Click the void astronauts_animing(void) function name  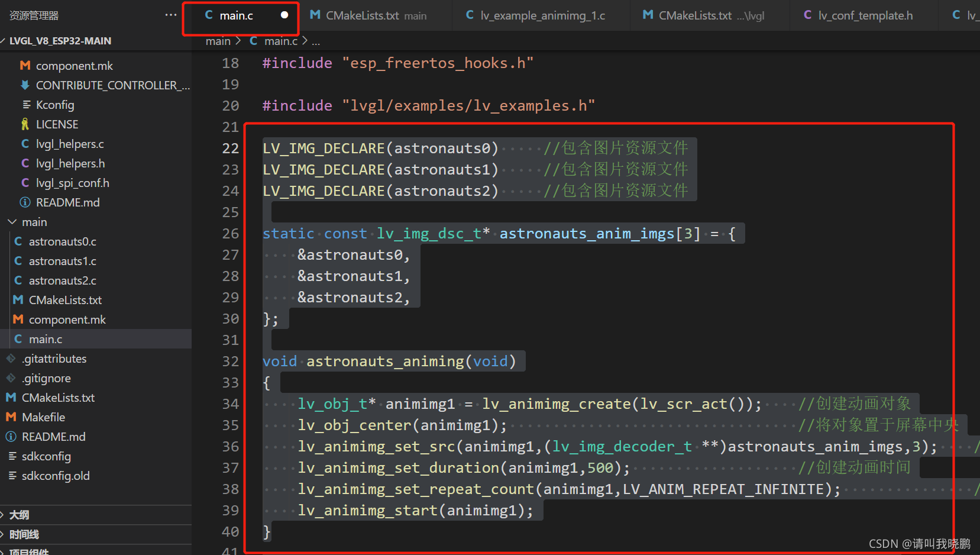click(385, 362)
